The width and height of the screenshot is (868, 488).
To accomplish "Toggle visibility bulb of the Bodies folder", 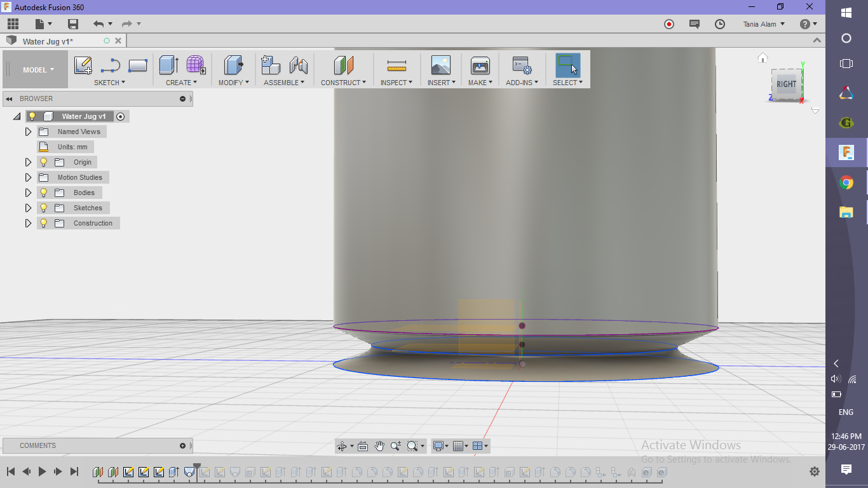I will pos(44,193).
